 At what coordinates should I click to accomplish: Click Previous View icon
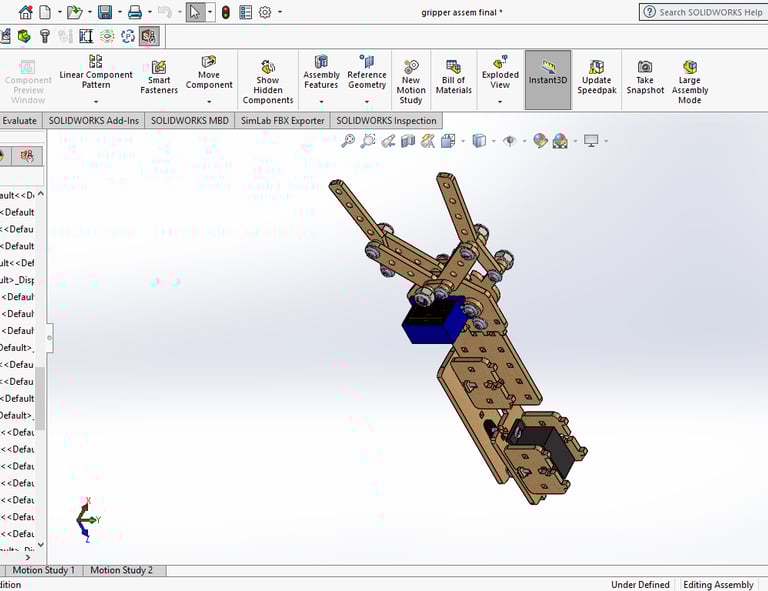(x=388, y=141)
